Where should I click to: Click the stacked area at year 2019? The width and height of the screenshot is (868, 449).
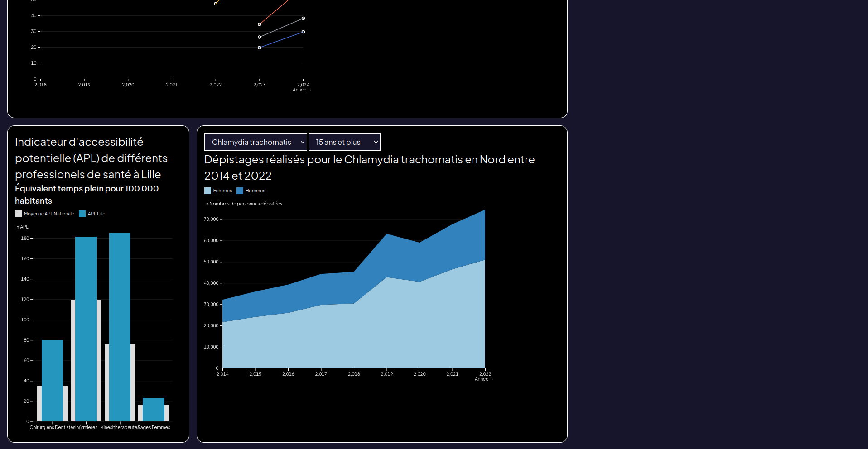[387, 294]
